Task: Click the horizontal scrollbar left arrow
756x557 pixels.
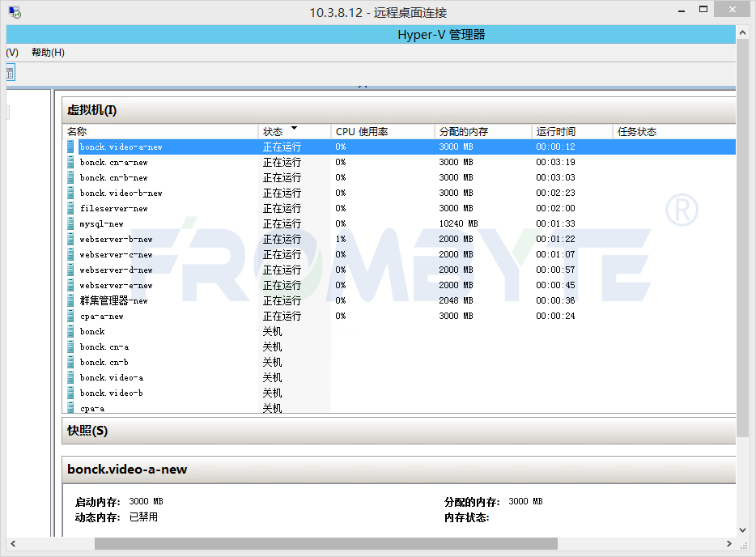Action: click(x=13, y=543)
